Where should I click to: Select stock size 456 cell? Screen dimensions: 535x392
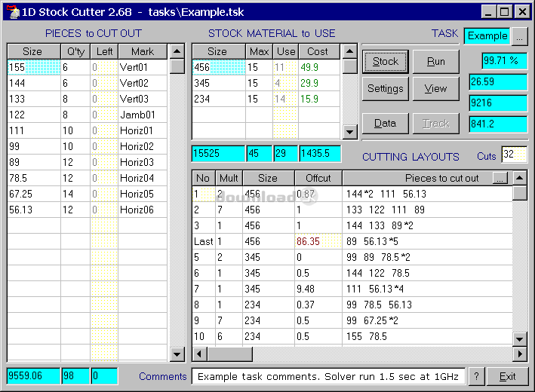tap(218, 67)
